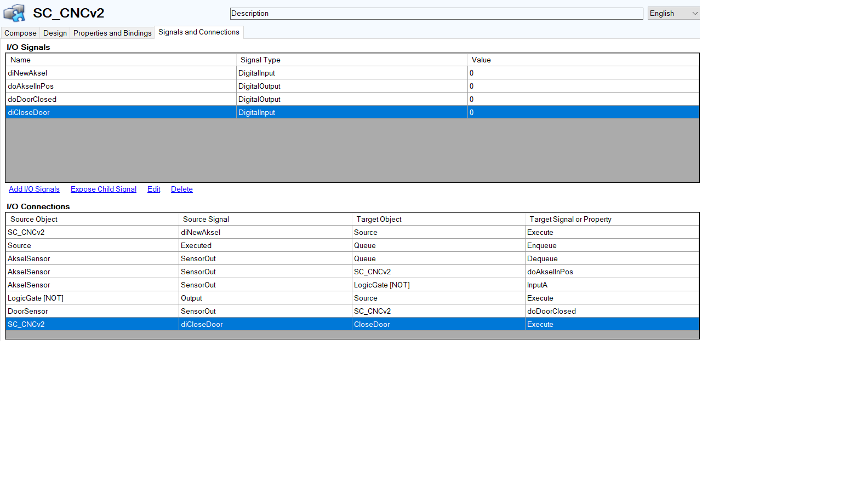The image size is (868, 478).
Task: Click the Value column header
Action: click(583, 60)
